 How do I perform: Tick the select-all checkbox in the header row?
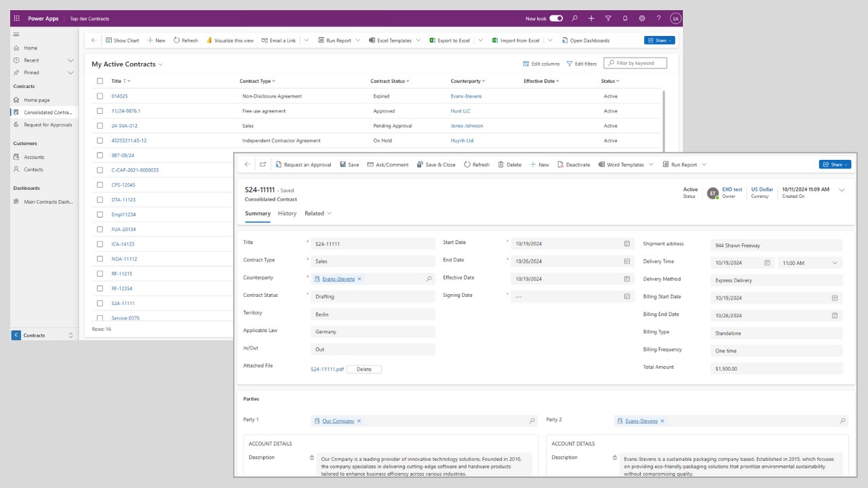tap(100, 81)
